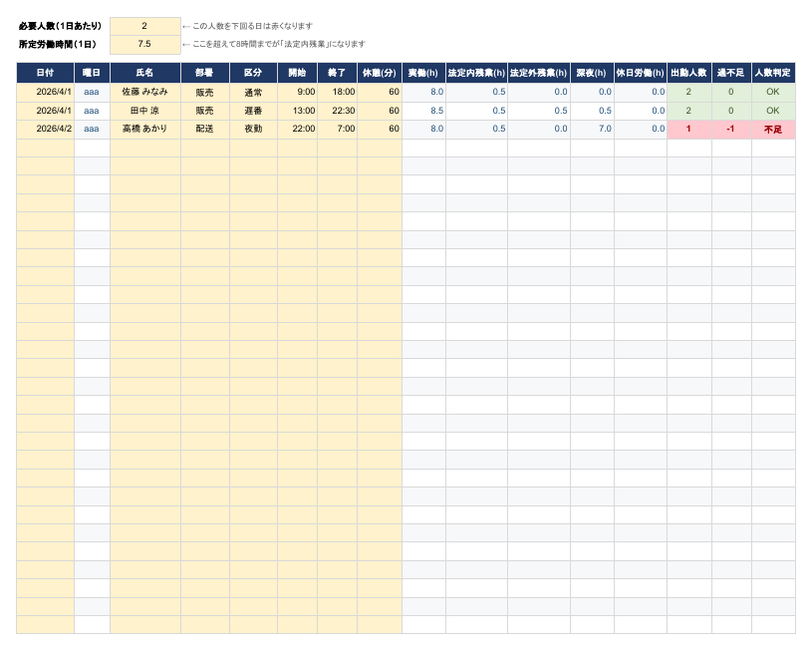
Task: Click the 所定労働時間(1日) label
Action: click(58, 44)
